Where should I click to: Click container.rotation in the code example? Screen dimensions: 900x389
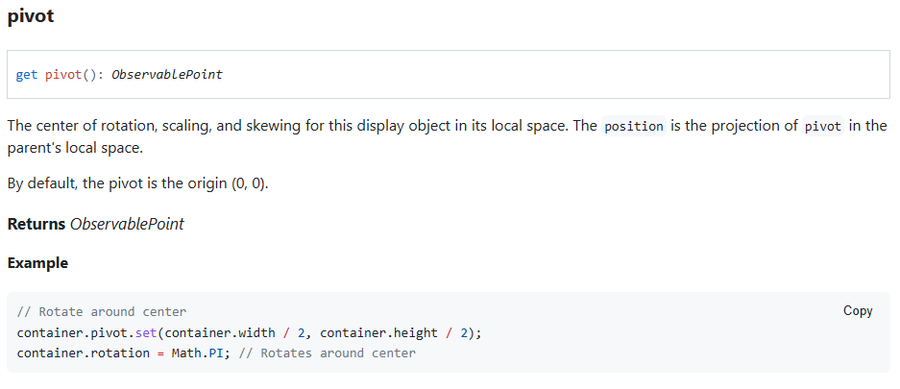pyautogui.click(x=84, y=353)
